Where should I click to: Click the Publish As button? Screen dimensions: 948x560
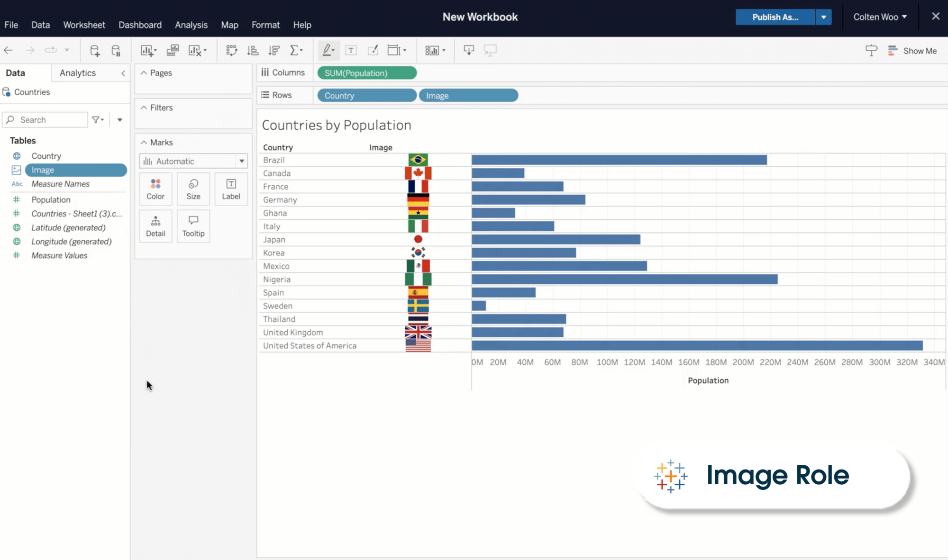click(x=775, y=17)
